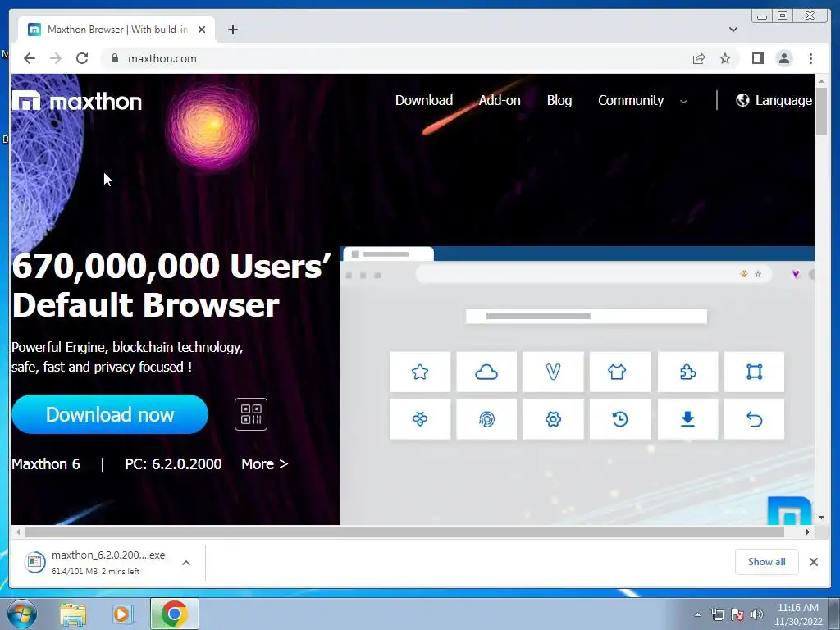The height and width of the screenshot is (630, 840).
Task: Click the forward navigation arrow
Action: 56,58
